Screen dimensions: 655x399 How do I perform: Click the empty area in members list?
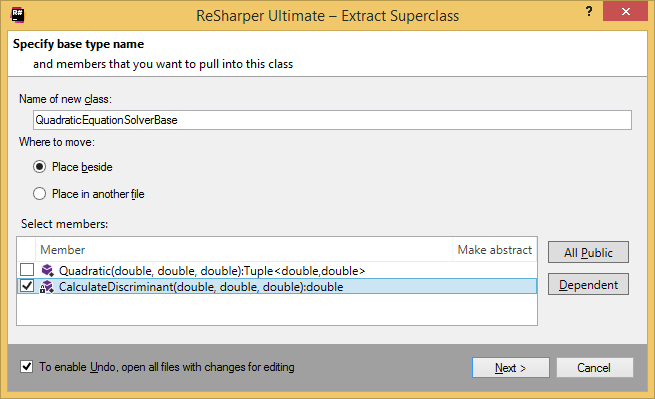tap(277, 309)
